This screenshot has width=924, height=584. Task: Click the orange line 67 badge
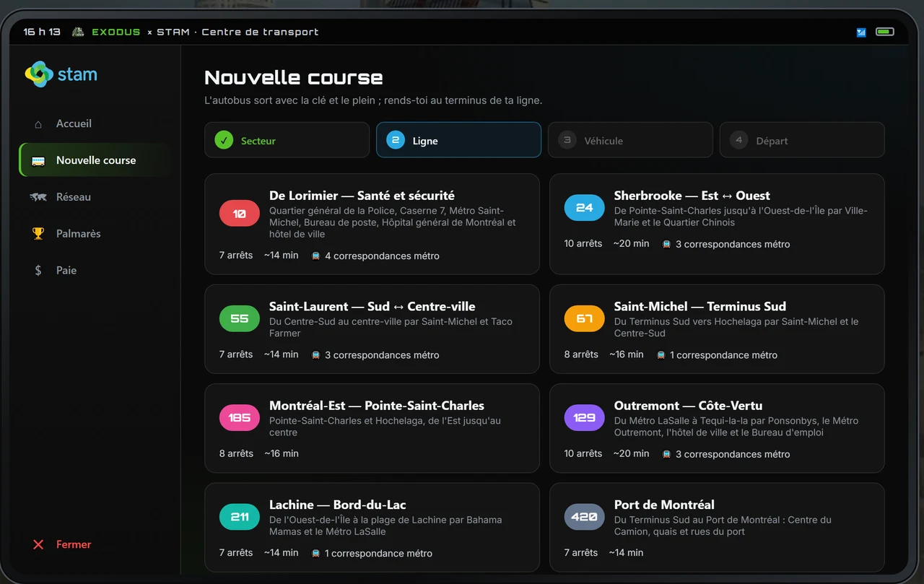pos(585,319)
